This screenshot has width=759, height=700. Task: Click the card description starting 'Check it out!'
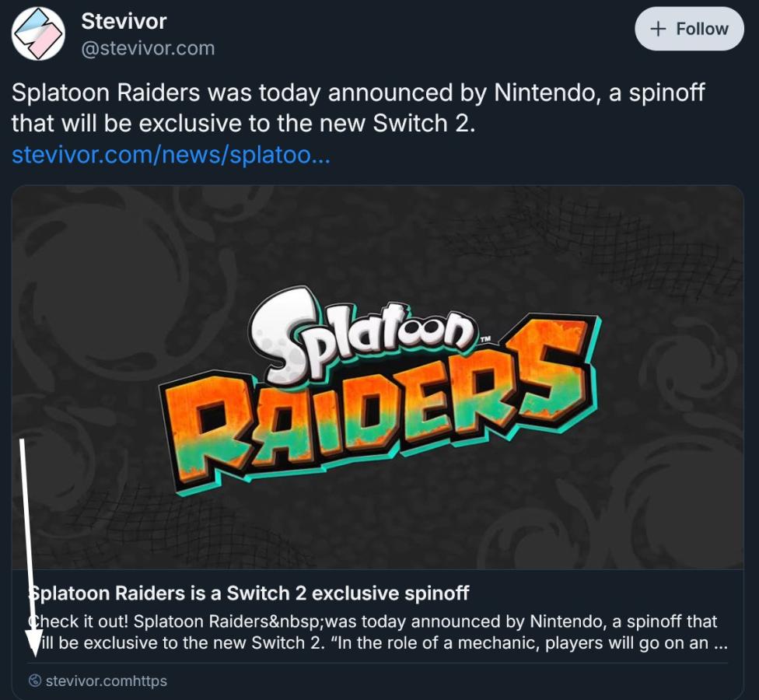[x=373, y=621]
